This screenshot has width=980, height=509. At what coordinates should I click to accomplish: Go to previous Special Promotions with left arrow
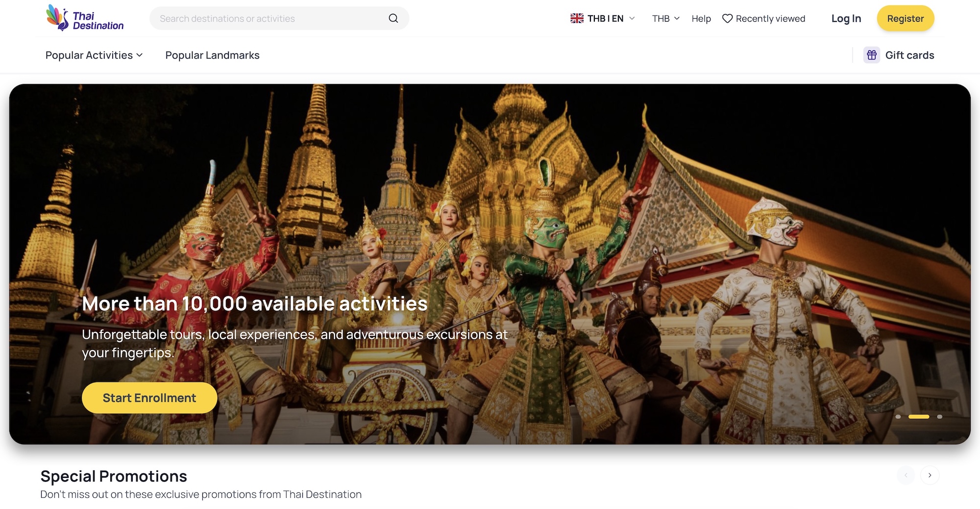906,475
